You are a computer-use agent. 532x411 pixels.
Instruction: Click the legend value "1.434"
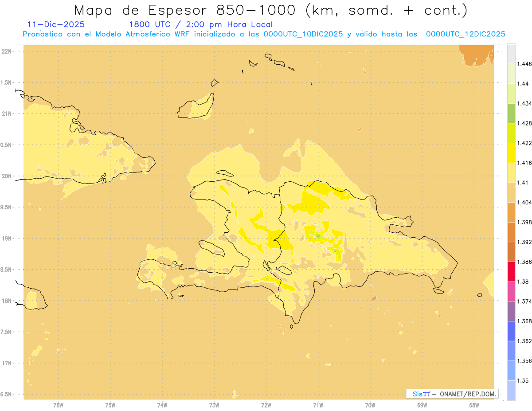coord(524,103)
